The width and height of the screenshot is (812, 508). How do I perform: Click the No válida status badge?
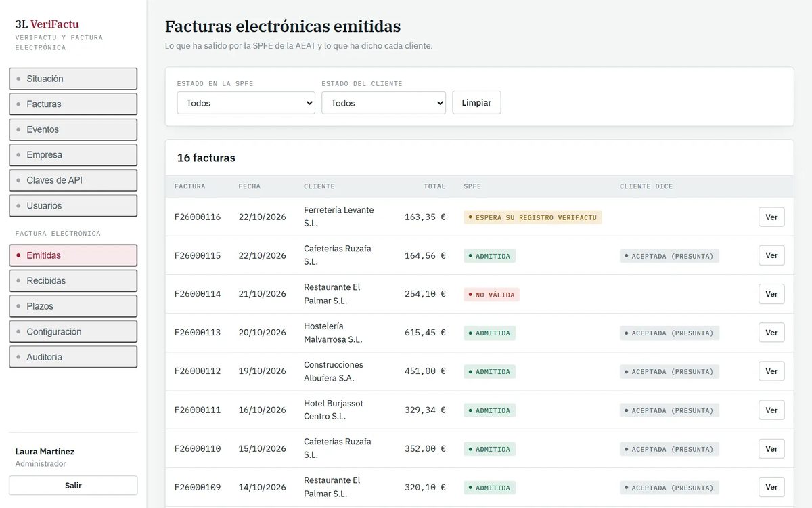(x=491, y=295)
